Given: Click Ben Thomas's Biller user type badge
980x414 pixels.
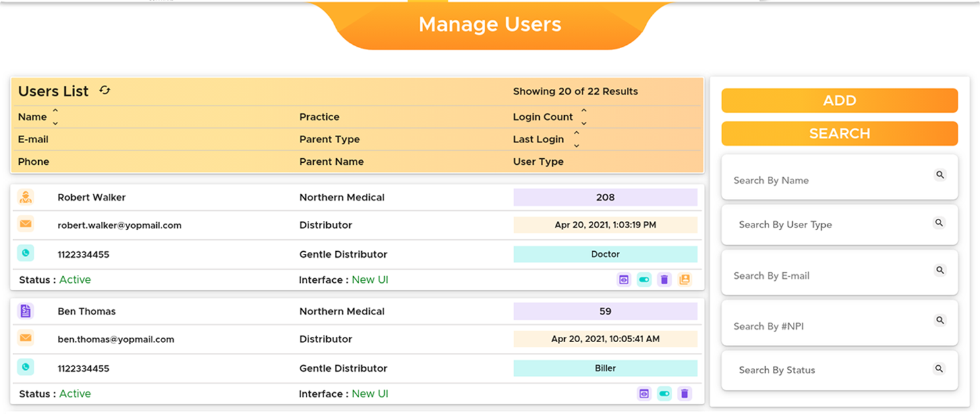Looking at the screenshot, I should [605, 369].
